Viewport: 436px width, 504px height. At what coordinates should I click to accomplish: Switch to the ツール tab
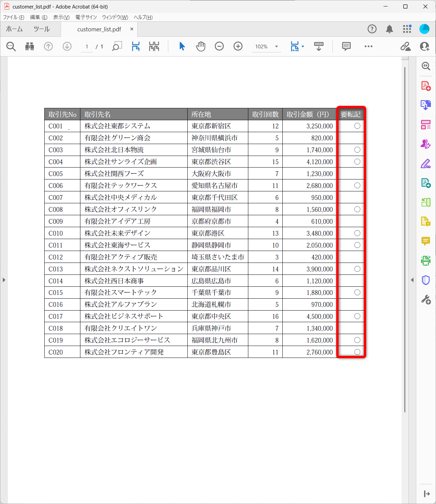tap(41, 29)
